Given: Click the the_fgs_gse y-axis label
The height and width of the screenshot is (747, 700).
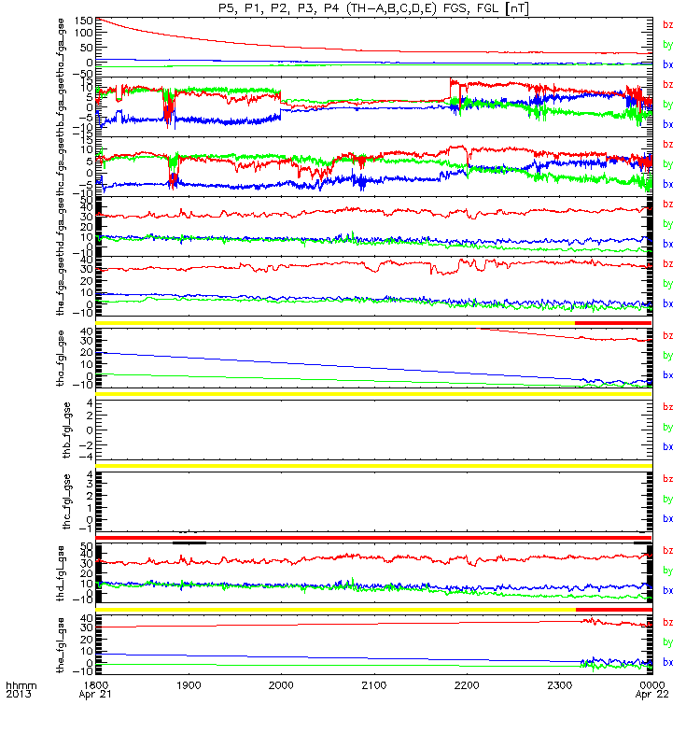Looking at the screenshot, I should (61, 287).
